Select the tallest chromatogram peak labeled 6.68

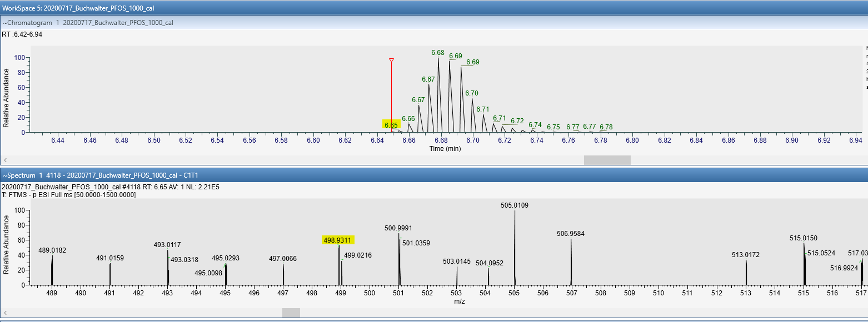(438, 53)
